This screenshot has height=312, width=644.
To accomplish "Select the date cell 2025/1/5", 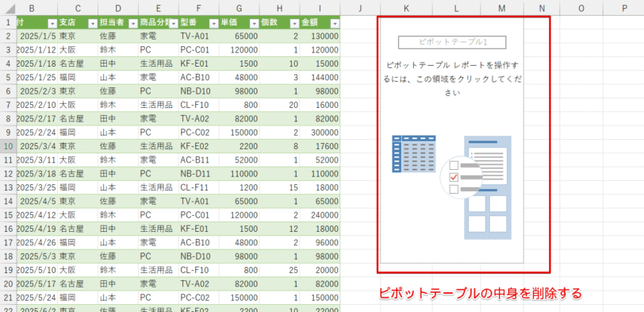I will coord(37,37).
